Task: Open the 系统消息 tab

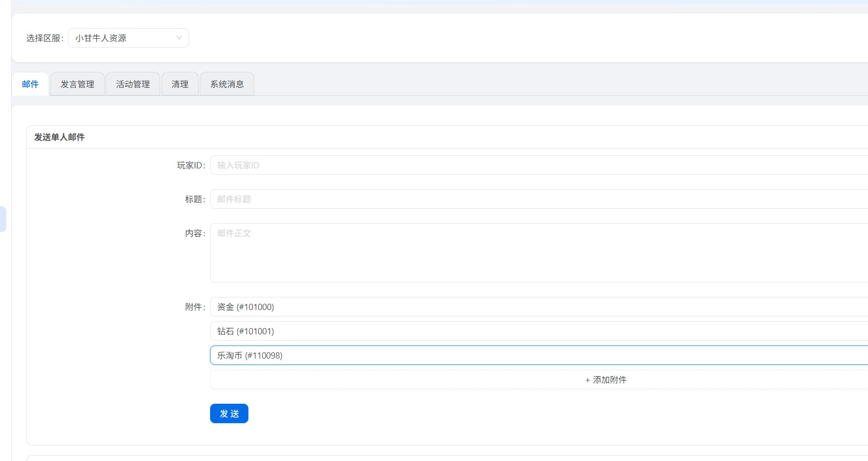Action: 227,84
